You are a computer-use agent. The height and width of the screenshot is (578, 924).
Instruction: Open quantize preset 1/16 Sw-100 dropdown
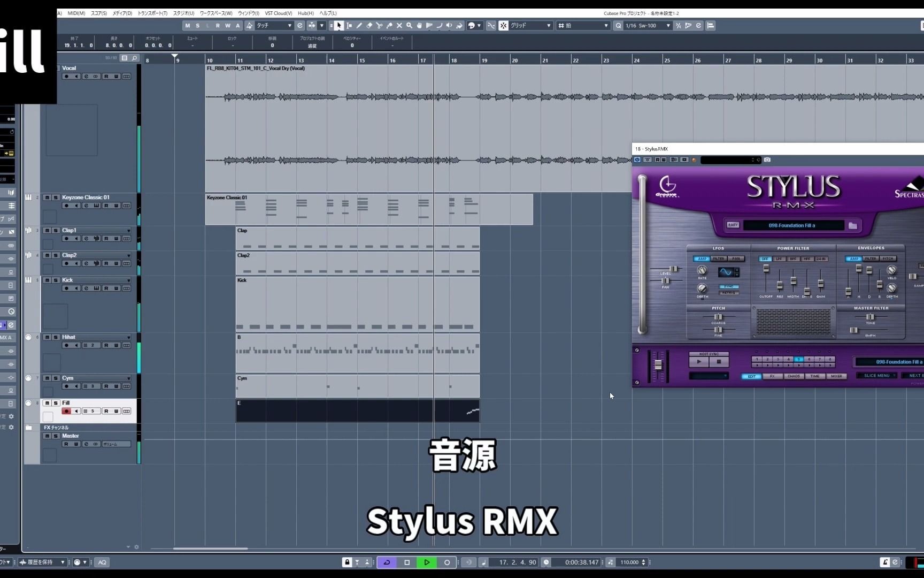[x=648, y=25]
